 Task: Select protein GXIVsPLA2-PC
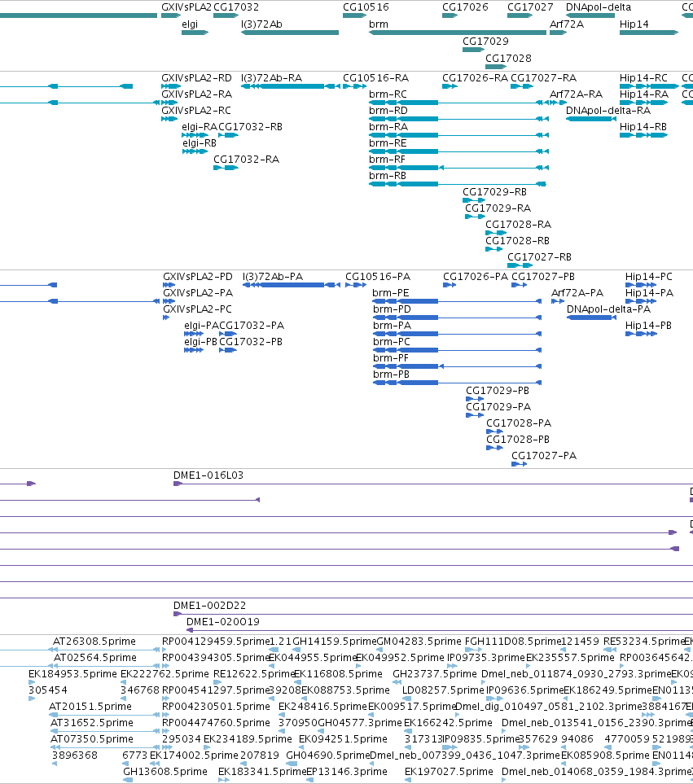[x=166, y=318]
